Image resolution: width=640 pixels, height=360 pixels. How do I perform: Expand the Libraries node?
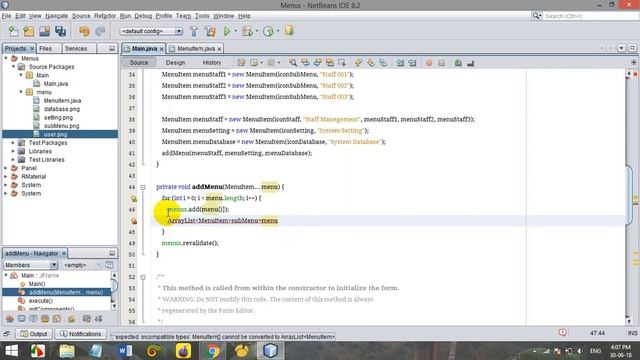click(13, 151)
